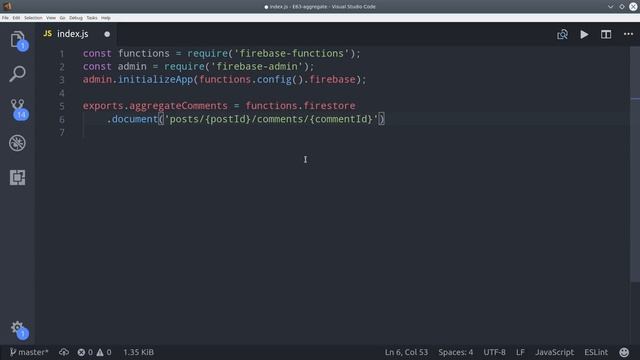Viewport: 640px width, 360px height.
Task: Open the Tasks menu
Action: pyautogui.click(x=92, y=18)
